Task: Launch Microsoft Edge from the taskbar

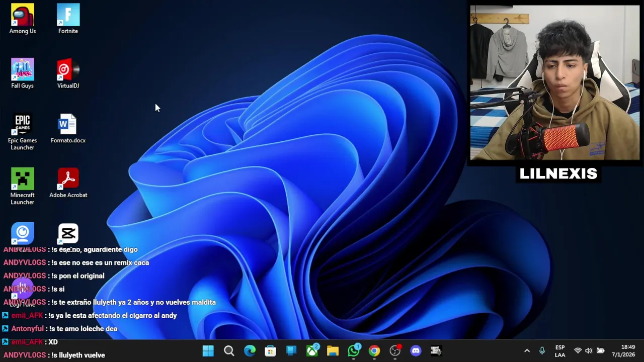Action: [250, 350]
